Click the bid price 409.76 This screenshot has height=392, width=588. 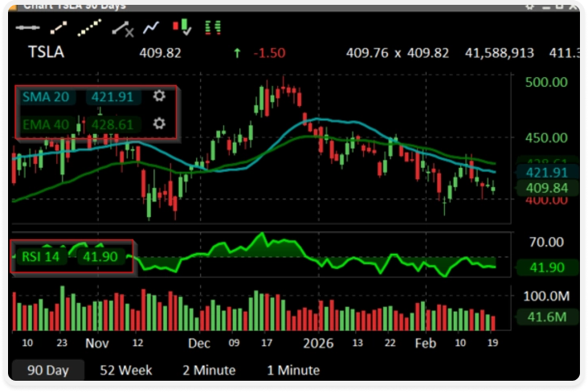[367, 53]
